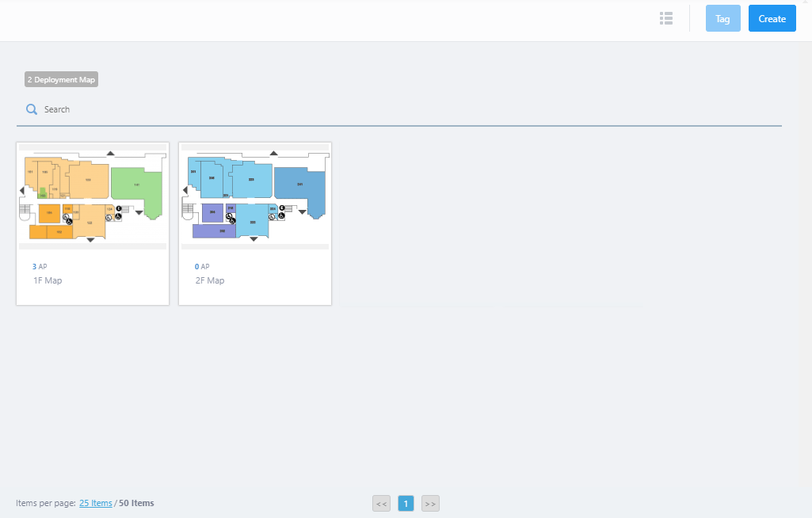Click the 2 Deployment Map badge

coord(61,79)
